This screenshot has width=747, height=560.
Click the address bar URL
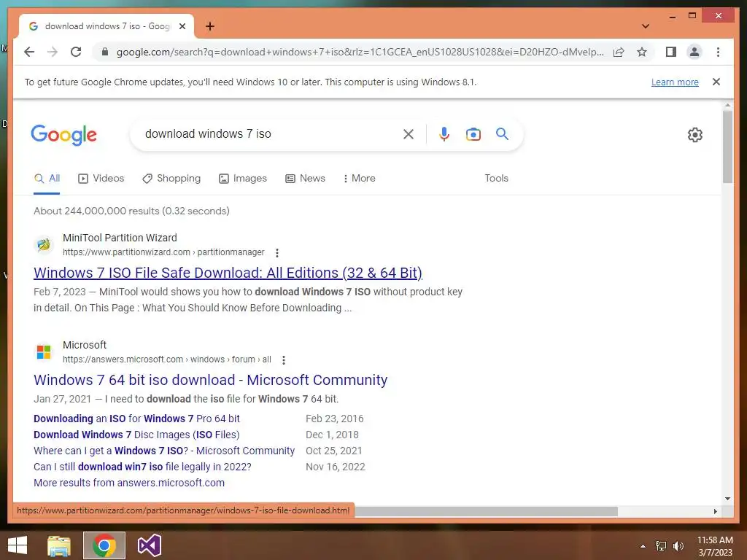pos(360,52)
